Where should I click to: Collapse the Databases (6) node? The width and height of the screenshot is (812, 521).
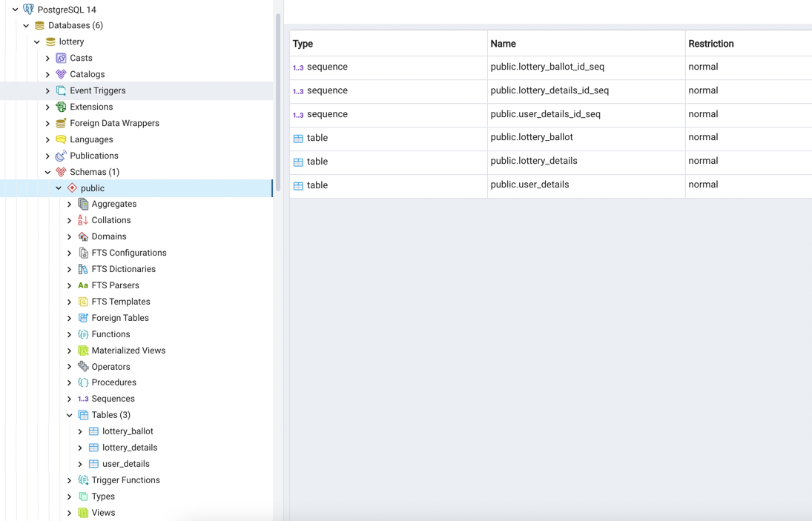coord(26,25)
